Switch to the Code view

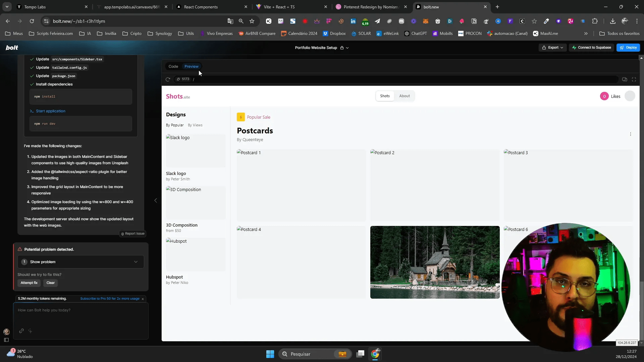pyautogui.click(x=173, y=66)
